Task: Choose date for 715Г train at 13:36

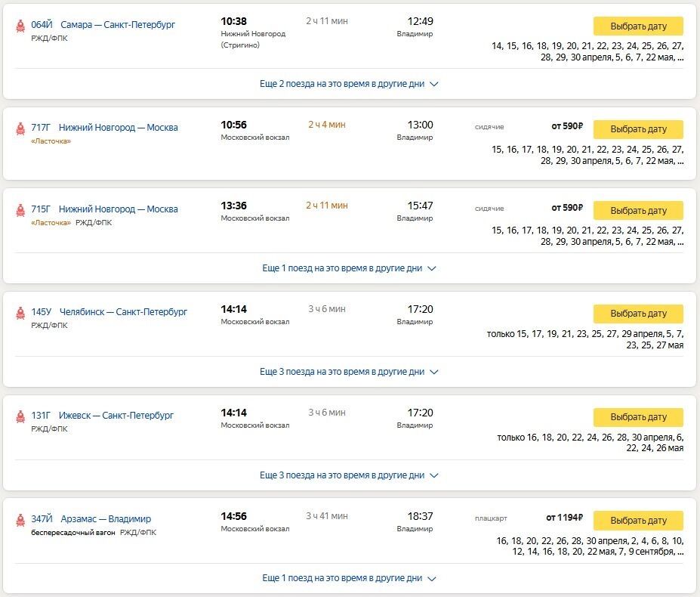Action: tap(638, 211)
